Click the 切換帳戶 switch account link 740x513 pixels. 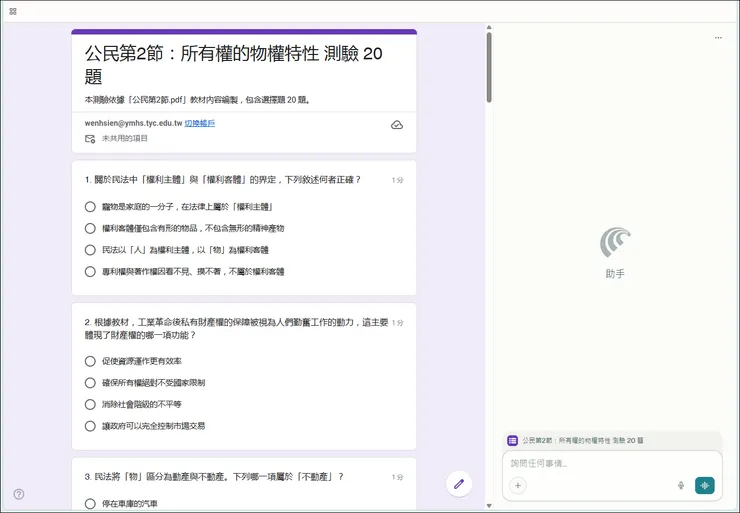pyautogui.click(x=200, y=123)
